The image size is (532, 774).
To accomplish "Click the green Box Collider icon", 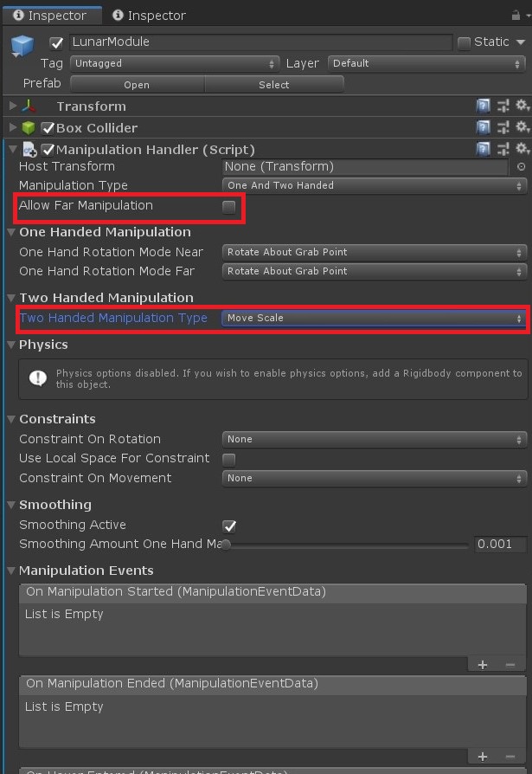I will (29, 128).
